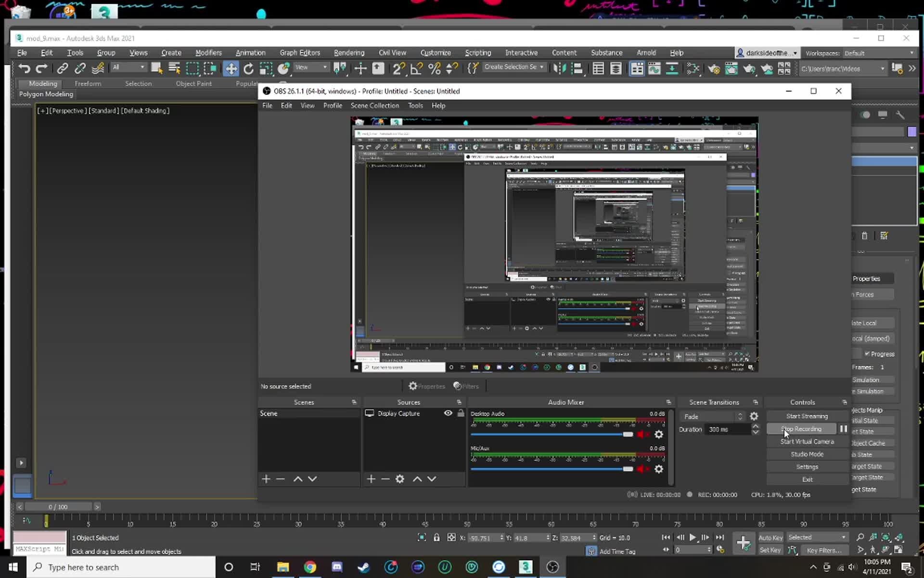924x578 pixels.
Task: Adjust the Desktop Audio volume slider
Action: (x=628, y=434)
